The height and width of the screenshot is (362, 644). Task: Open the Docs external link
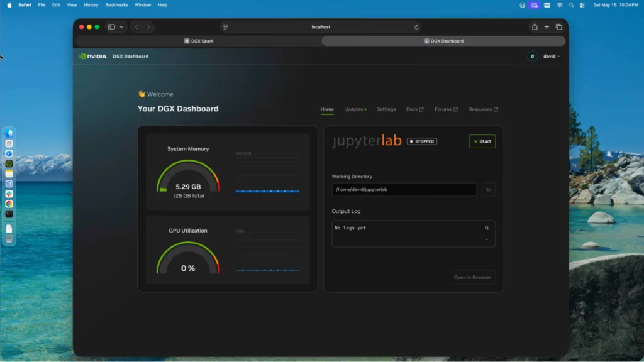pos(415,109)
